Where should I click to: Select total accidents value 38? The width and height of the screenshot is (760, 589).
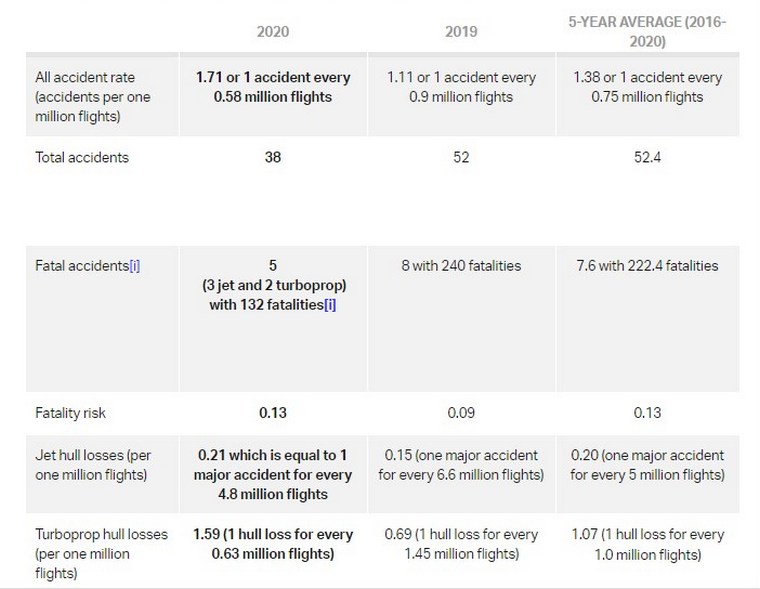[273, 157]
